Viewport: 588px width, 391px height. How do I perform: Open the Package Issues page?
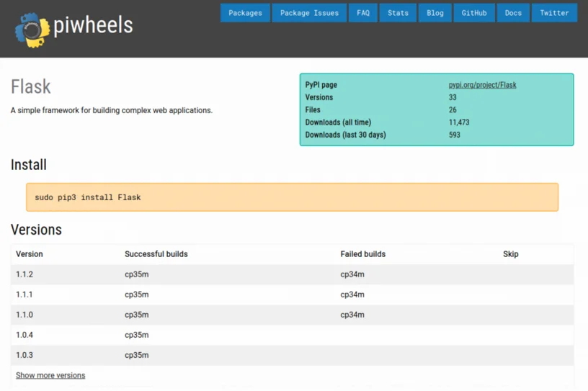click(x=309, y=13)
